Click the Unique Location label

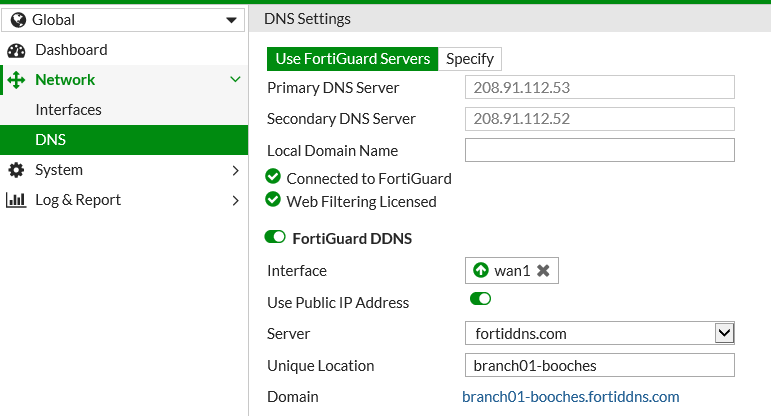[321, 365]
